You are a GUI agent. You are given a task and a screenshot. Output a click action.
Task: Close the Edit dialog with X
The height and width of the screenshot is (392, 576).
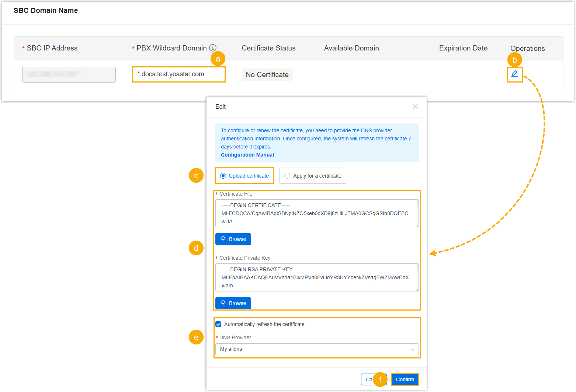[415, 106]
